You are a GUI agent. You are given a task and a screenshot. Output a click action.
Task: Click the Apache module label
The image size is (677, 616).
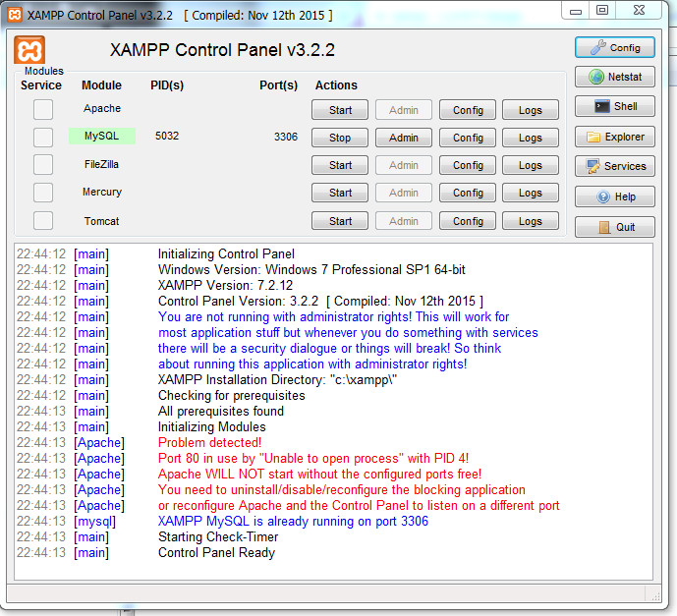102,108
